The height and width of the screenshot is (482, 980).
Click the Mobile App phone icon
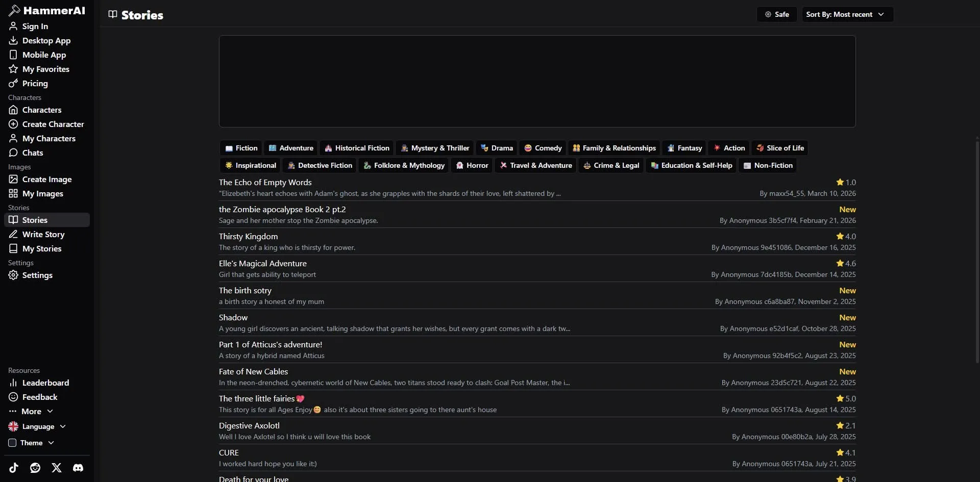coord(13,55)
